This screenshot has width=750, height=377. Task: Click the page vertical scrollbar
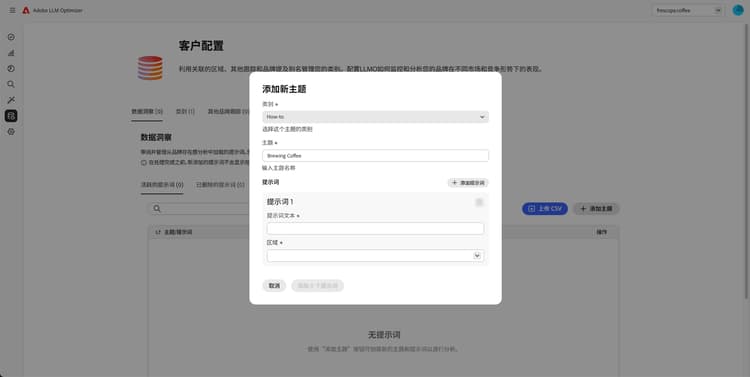(x=747, y=163)
